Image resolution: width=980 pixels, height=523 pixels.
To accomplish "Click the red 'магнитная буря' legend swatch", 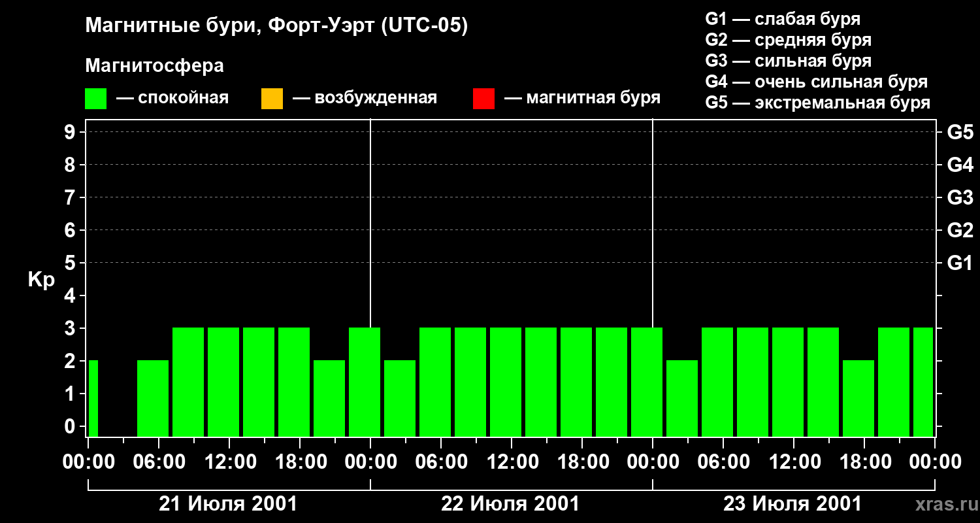I will point(483,99).
